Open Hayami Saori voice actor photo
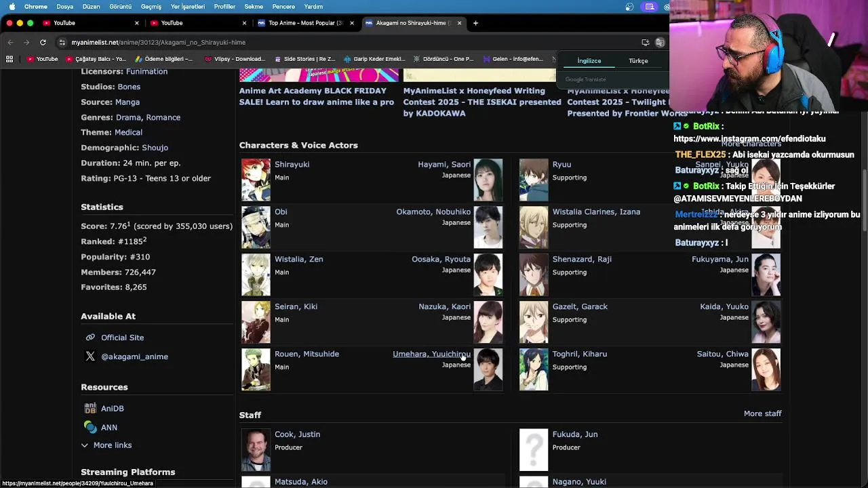 click(488, 180)
